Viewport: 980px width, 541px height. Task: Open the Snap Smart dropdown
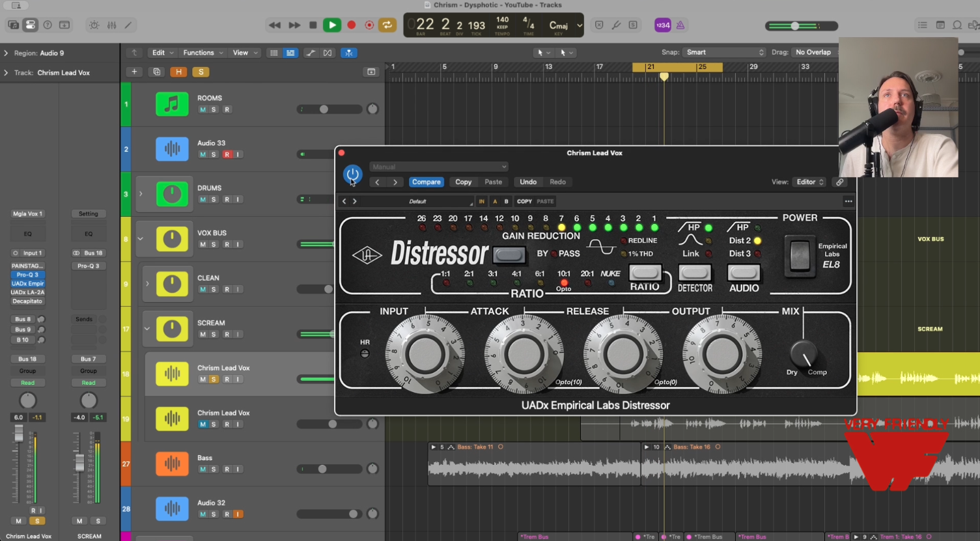723,52
